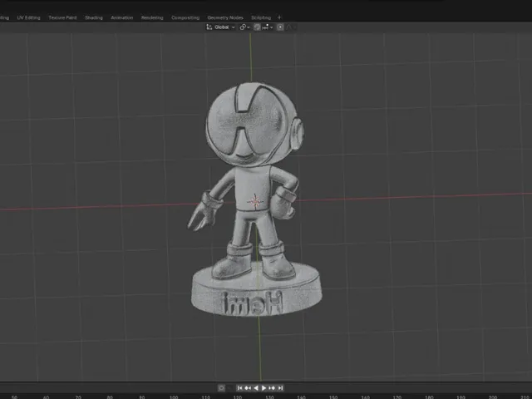The height and width of the screenshot is (399, 532).
Task: Click the 3D cursor on the model's torso
Action: (255, 201)
